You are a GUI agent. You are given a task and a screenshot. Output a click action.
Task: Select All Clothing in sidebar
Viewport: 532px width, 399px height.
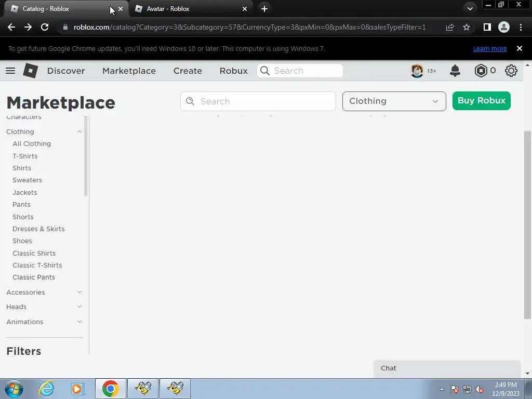click(x=32, y=144)
